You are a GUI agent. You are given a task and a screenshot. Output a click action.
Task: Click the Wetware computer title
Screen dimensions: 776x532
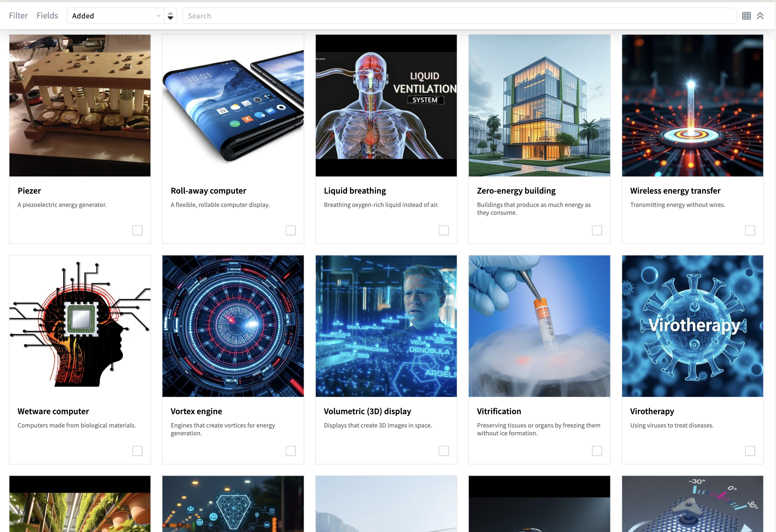click(53, 411)
